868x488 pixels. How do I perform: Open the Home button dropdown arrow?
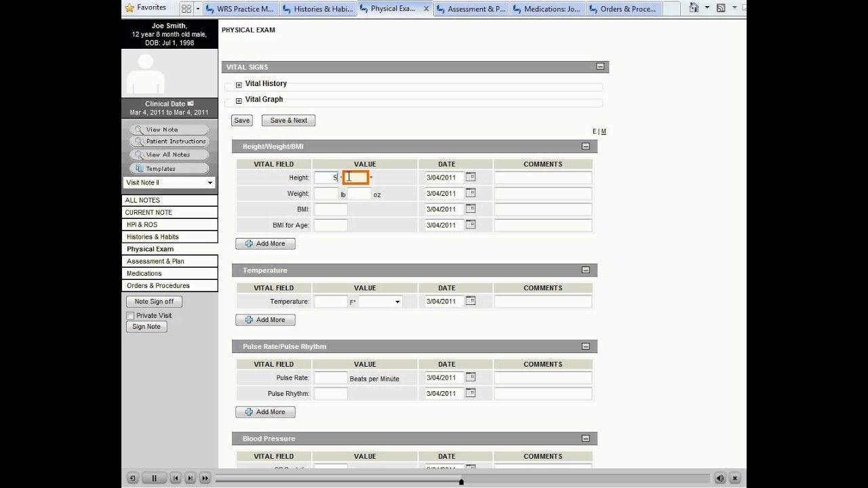coord(707,7)
